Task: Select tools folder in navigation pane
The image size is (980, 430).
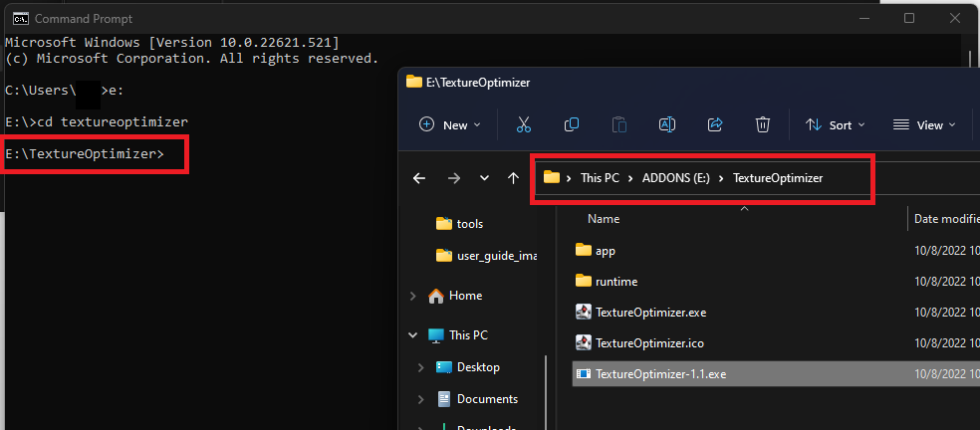Action: (470, 224)
